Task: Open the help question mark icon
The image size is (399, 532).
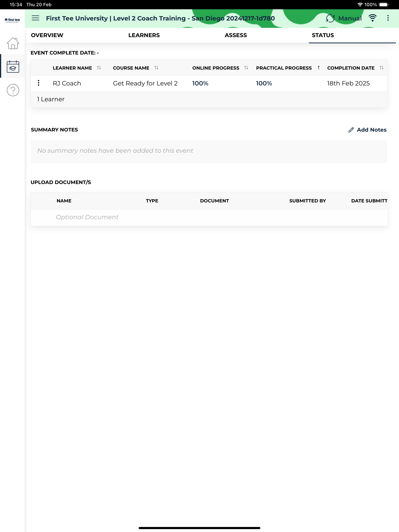Action: pyautogui.click(x=13, y=90)
